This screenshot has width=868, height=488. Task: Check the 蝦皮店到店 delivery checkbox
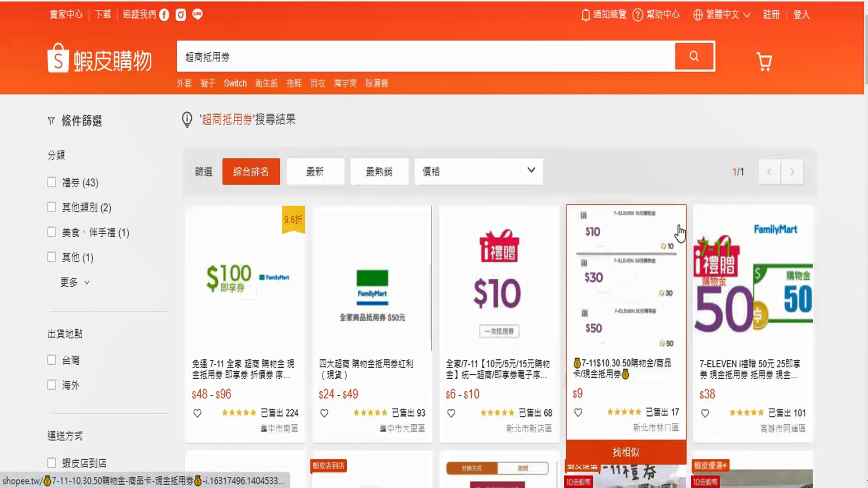tap(52, 463)
